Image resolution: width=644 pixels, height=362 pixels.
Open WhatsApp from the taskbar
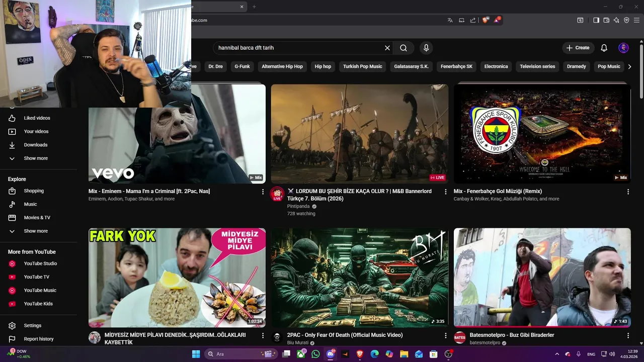315,354
